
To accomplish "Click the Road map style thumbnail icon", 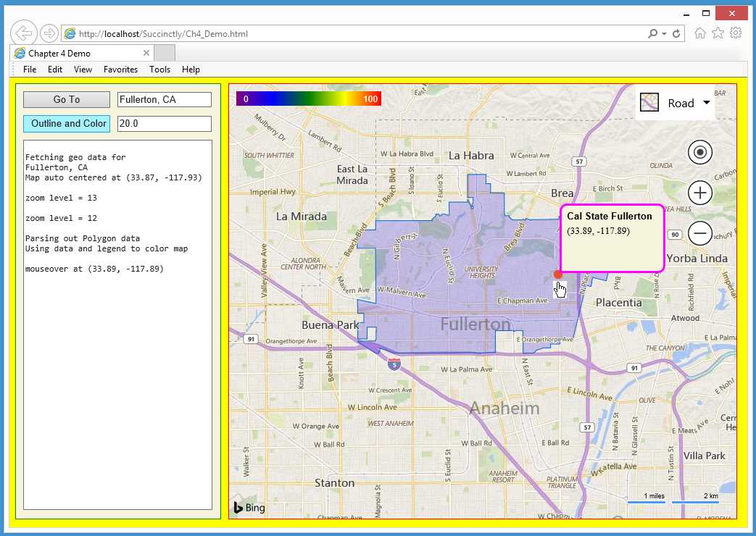I will 649,103.
